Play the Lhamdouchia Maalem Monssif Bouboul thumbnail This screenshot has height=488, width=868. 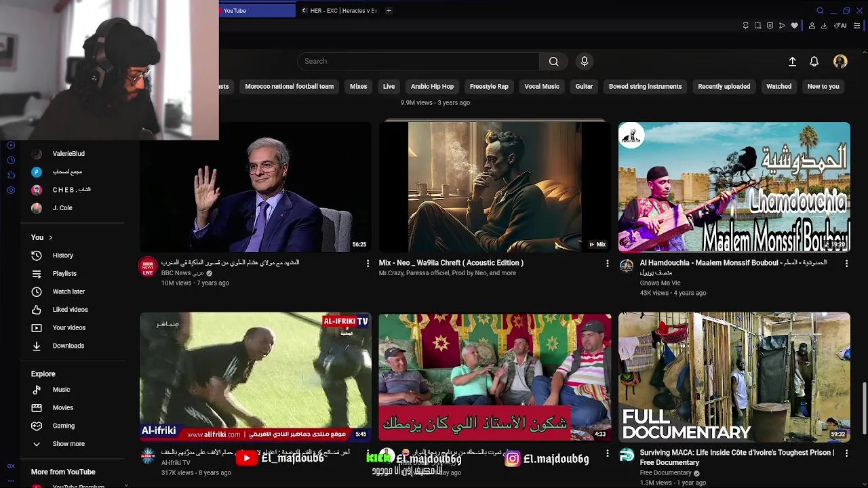pyautogui.click(x=734, y=187)
